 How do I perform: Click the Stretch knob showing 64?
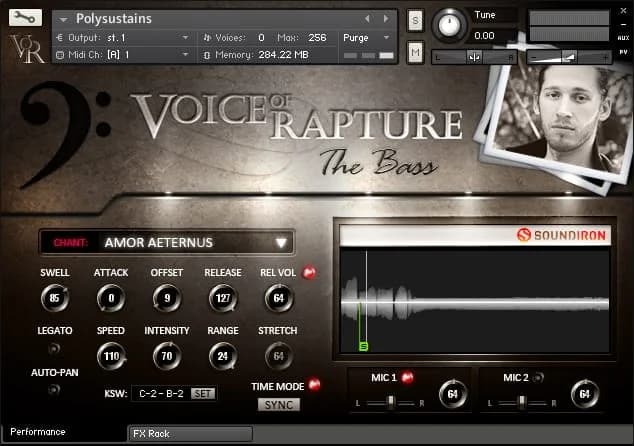279,356
